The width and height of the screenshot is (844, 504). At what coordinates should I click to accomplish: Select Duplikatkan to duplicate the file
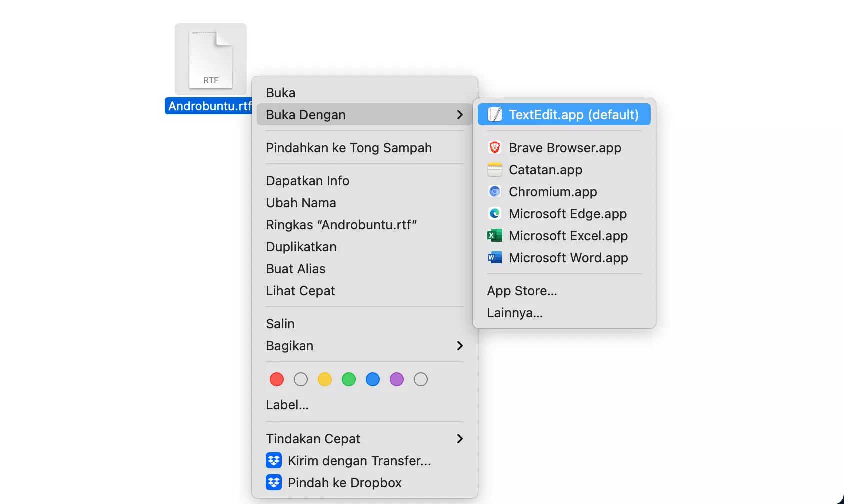301,246
